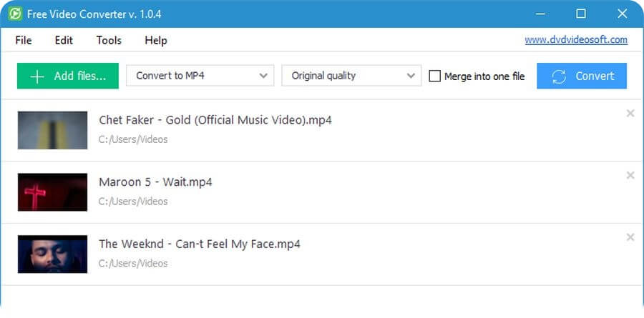
Task: Open the Original quality dropdown
Action: (351, 76)
